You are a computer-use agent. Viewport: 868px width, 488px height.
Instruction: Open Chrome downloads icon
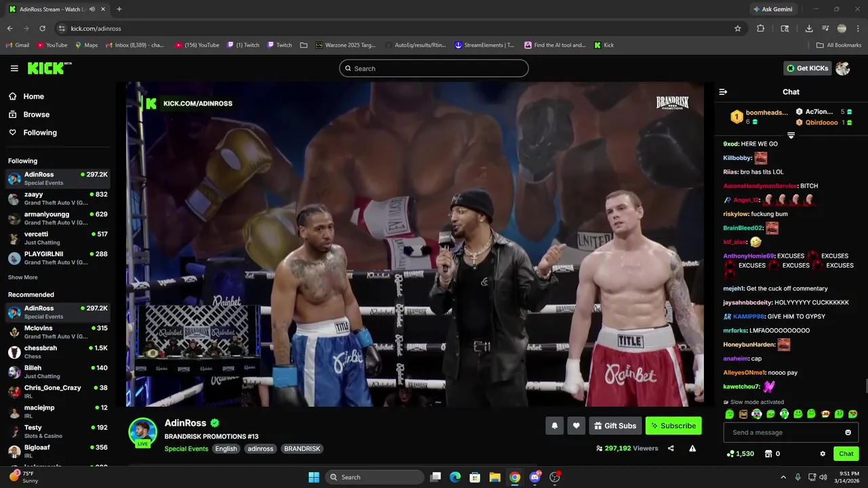pos(809,28)
